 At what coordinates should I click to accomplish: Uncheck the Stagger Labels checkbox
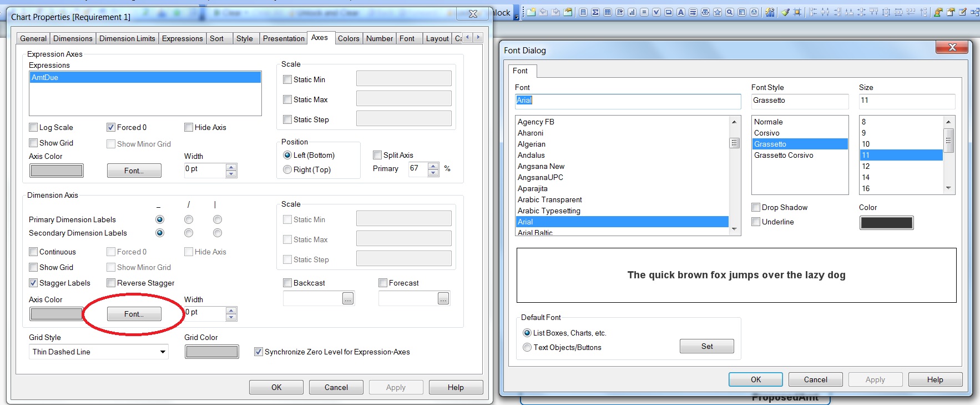pyautogui.click(x=33, y=283)
